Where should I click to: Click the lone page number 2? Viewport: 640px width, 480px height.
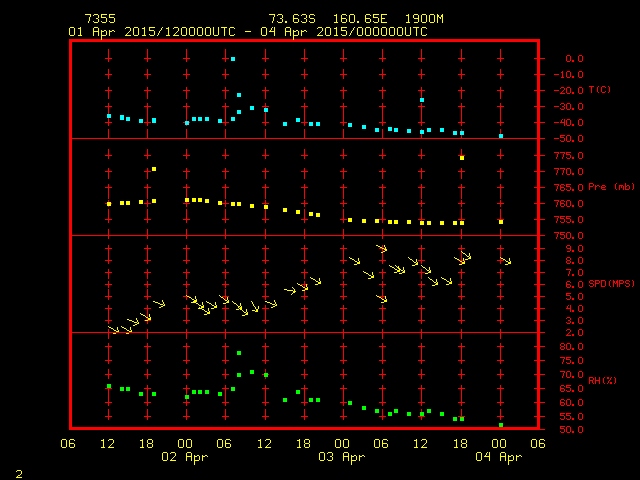click(19, 474)
